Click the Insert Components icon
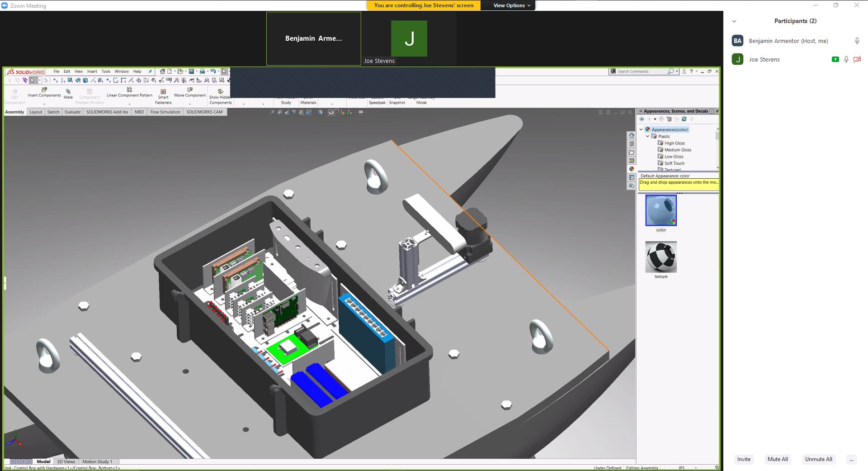The height and width of the screenshot is (471, 868). coord(44,90)
